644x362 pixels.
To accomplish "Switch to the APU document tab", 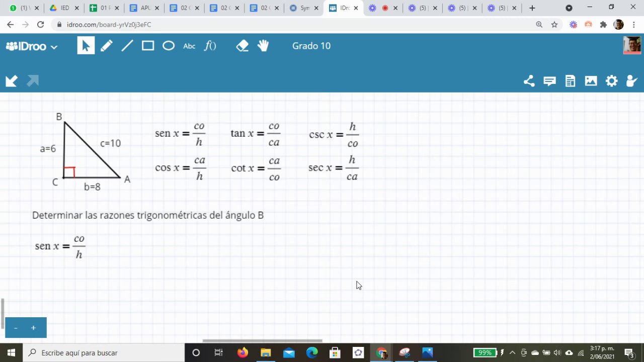I will click(x=144, y=8).
